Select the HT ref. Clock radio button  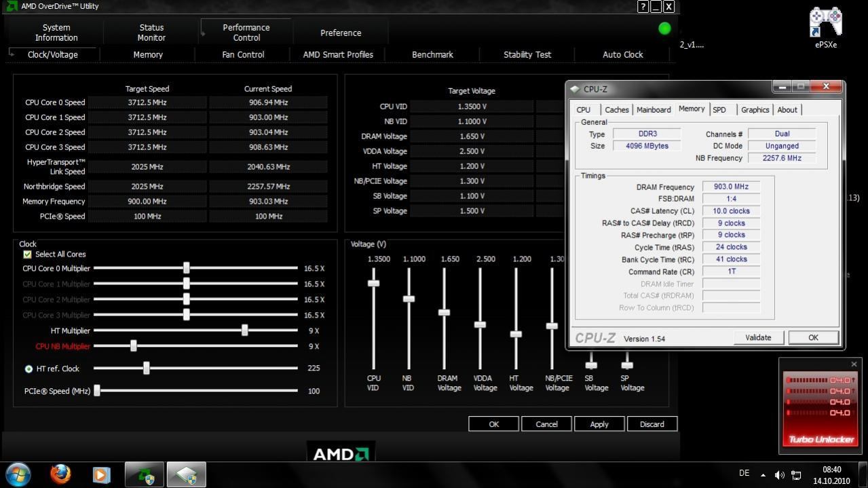[29, 369]
